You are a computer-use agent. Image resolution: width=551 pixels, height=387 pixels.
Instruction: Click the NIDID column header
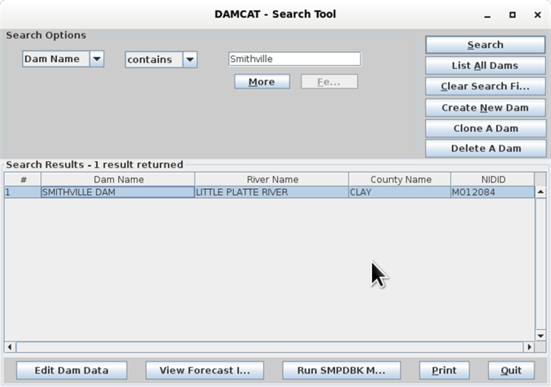click(x=493, y=180)
